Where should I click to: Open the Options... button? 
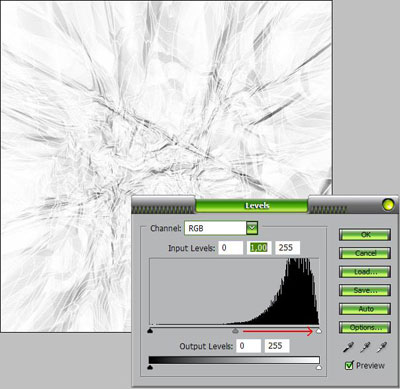pyautogui.click(x=365, y=328)
